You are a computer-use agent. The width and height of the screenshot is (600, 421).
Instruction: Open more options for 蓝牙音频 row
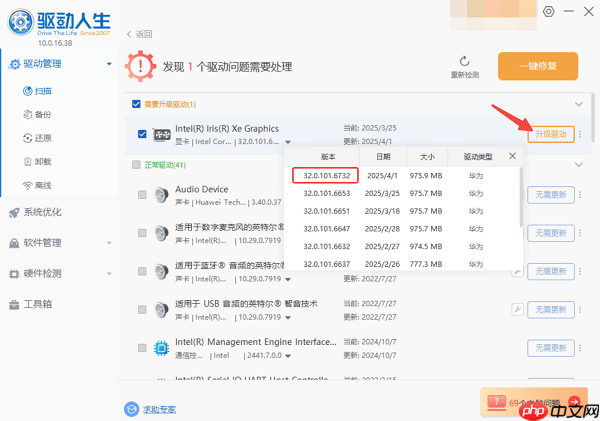(x=580, y=271)
